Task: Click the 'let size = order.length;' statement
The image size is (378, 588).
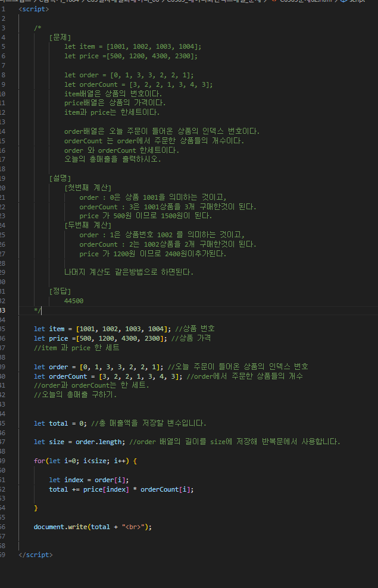Action: click(x=80, y=442)
